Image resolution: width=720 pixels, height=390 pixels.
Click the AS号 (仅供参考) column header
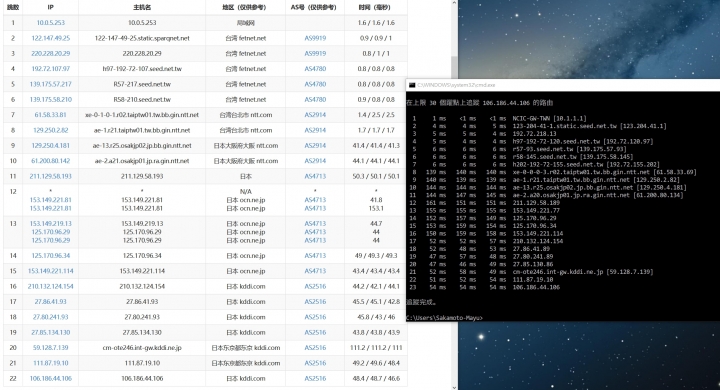(x=314, y=7)
